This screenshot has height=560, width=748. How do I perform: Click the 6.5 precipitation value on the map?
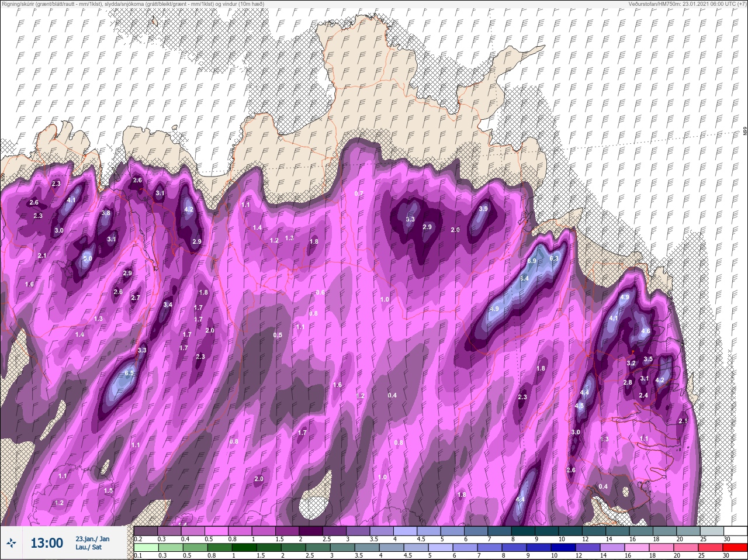click(x=129, y=373)
